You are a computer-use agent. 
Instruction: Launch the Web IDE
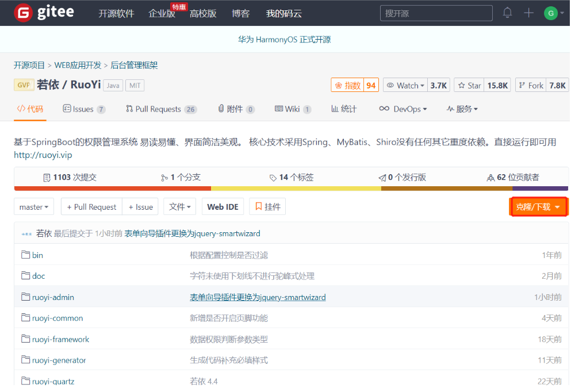click(x=223, y=207)
